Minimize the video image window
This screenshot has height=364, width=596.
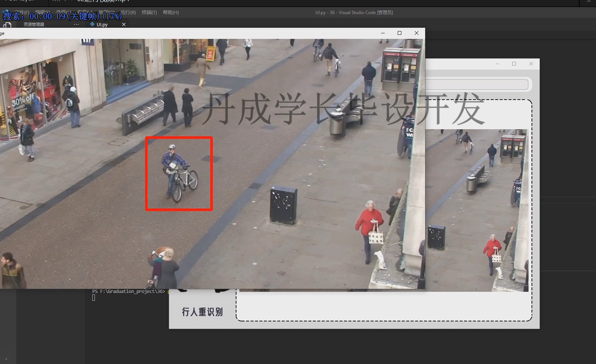(x=383, y=33)
